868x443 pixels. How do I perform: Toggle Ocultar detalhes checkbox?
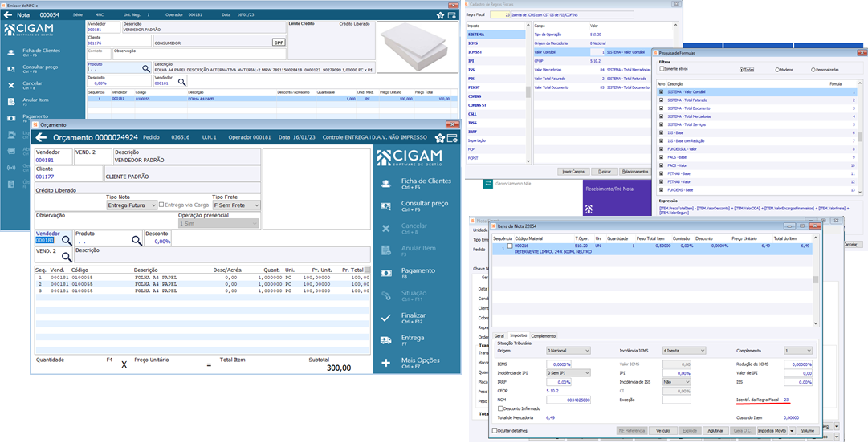[x=495, y=430]
